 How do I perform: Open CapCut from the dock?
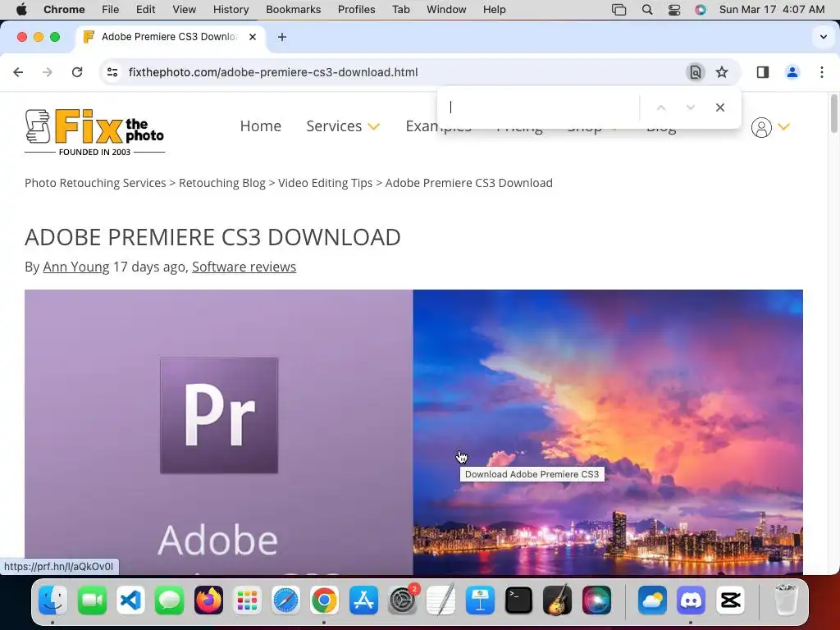pos(730,600)
